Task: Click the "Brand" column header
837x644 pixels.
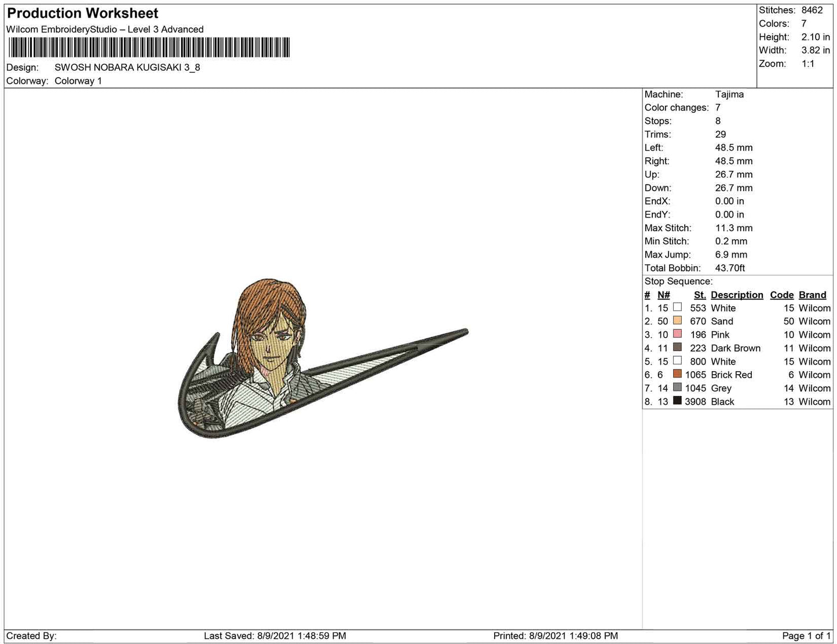Action: tap(813, 295)
